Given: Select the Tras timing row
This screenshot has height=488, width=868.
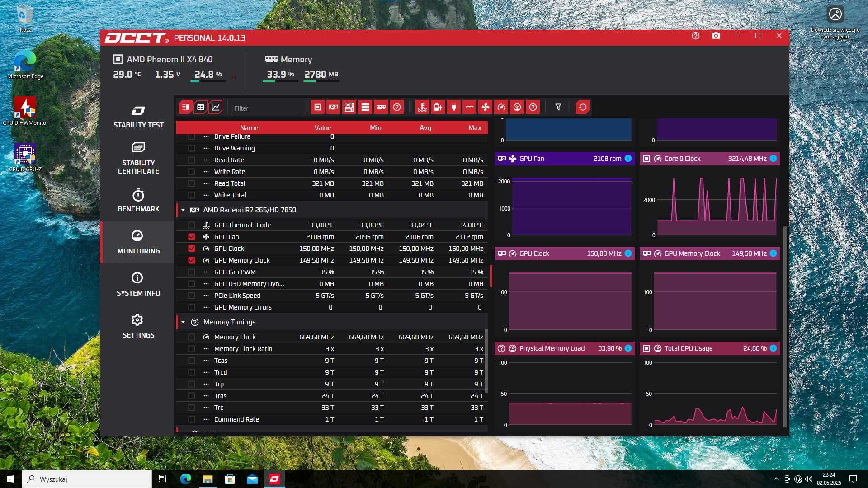Looking at the screenshot, I should click(332, 396).
